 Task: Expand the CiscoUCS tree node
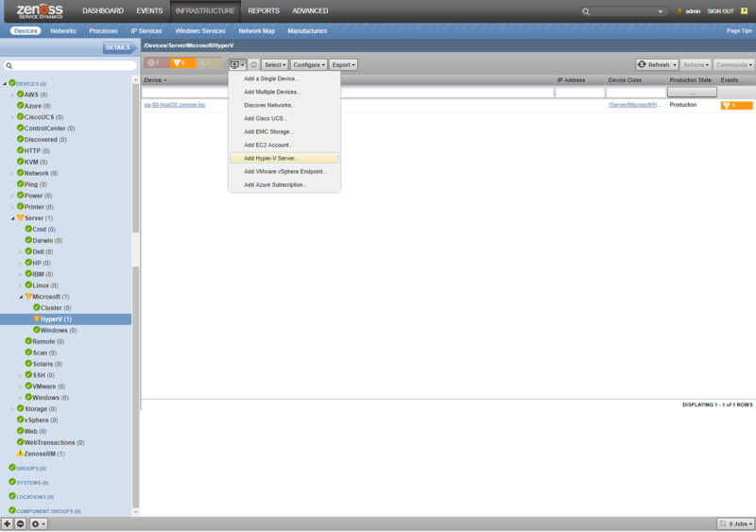(x=12, y=117)
